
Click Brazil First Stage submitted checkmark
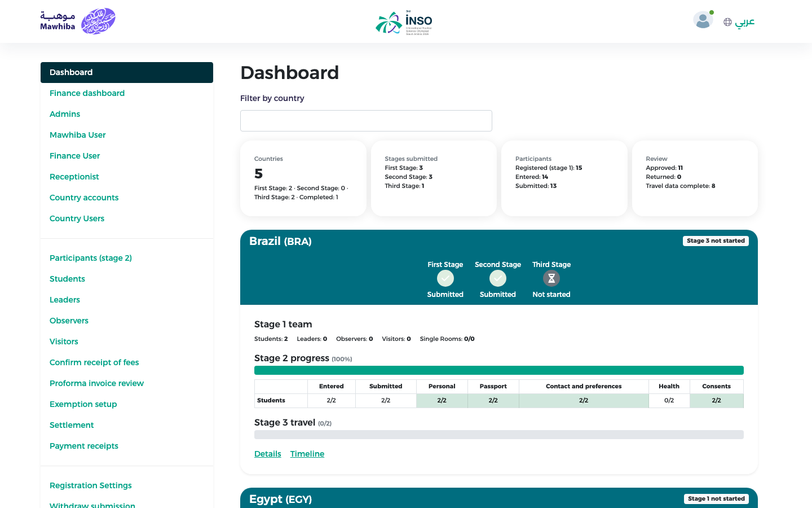point(445,278)
